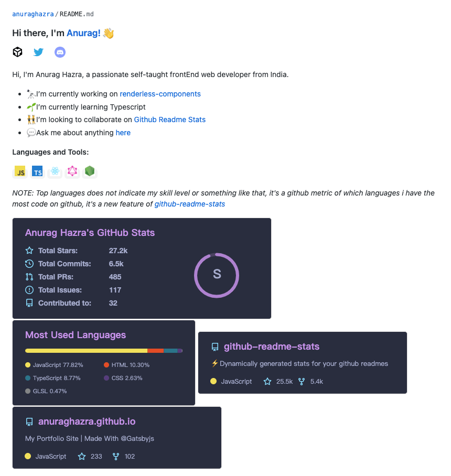
Task: Click the Twitter bird icon
Action: (x=38, y=52)
